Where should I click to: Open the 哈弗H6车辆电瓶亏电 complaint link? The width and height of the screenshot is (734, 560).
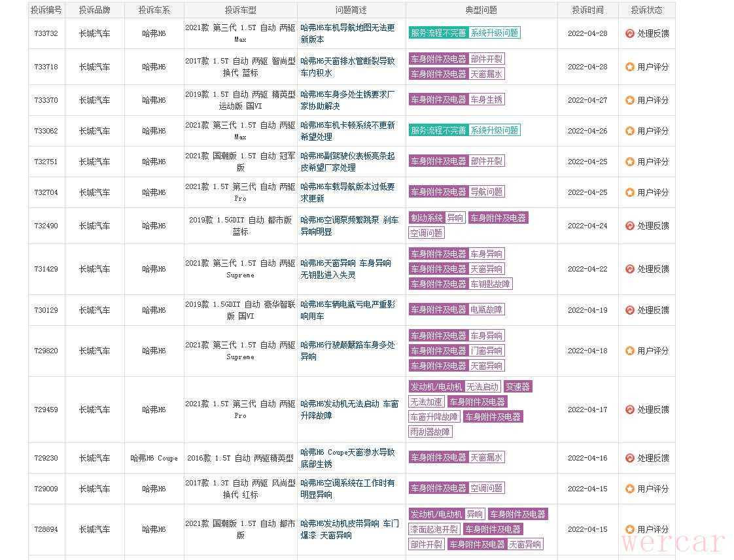pos(347,310)
